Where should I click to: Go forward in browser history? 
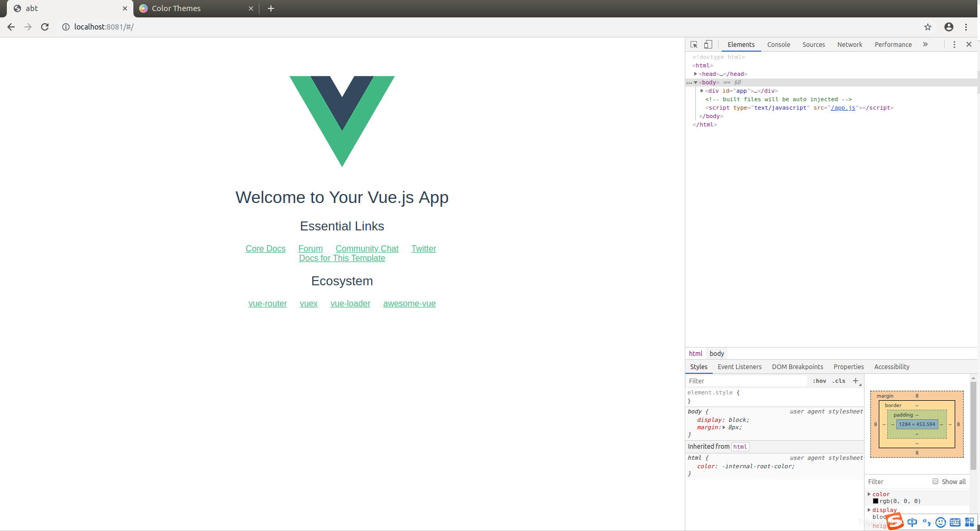(x=28, y=27)
